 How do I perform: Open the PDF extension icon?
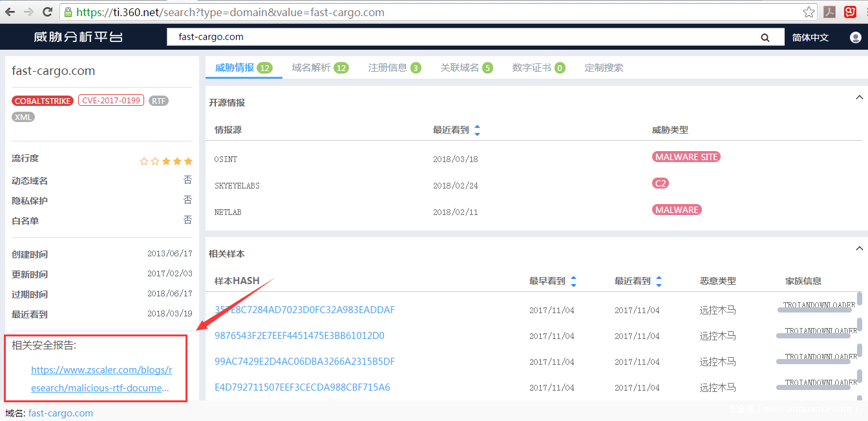click(x=829, y=12)
